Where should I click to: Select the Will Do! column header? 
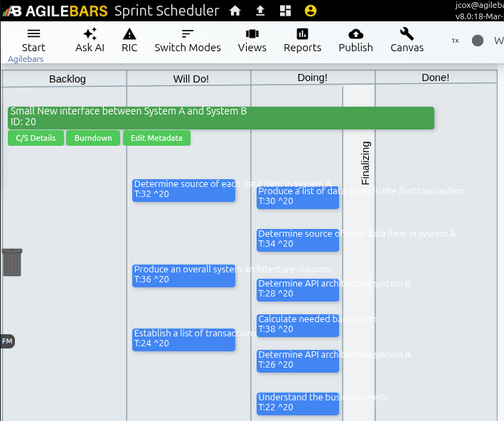(x=191, y=78)
